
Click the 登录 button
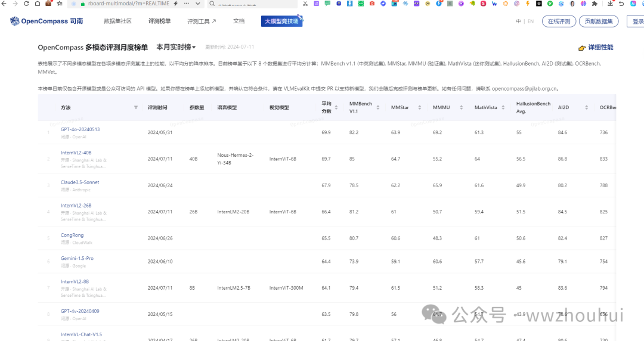click(636, 21)
